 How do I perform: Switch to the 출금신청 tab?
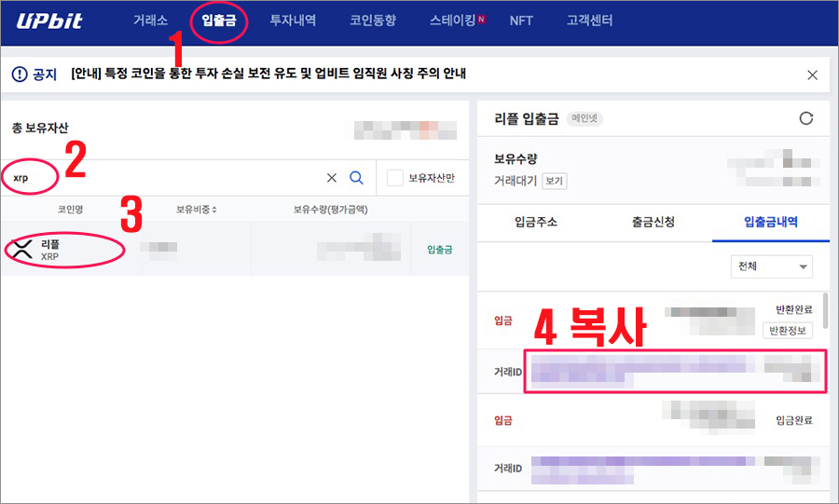pos(653,222)
